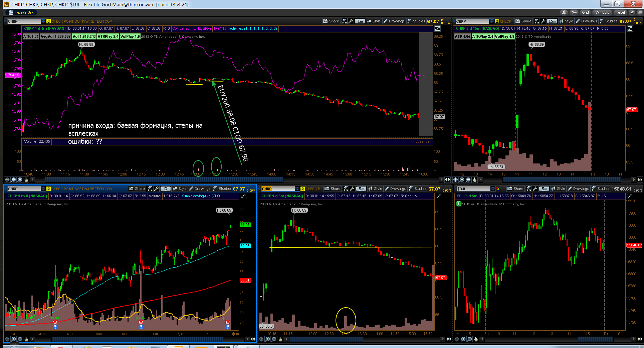644x348 pixels.
Task: Open Drawings menu on the 15m chart
Action: tap(586, 21)
